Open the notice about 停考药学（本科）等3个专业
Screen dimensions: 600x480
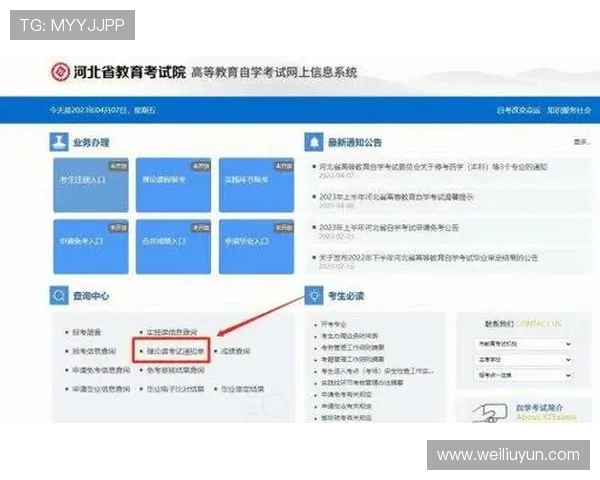tap(433, 167)
